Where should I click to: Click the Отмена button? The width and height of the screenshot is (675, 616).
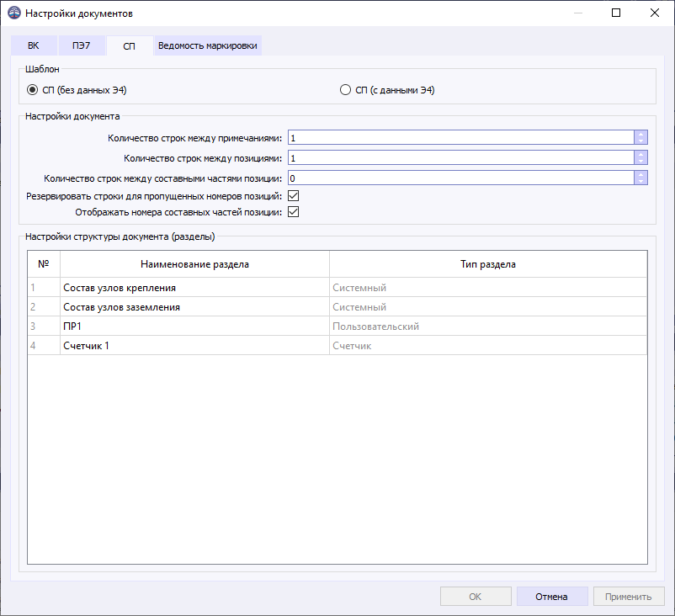point(552,596)
